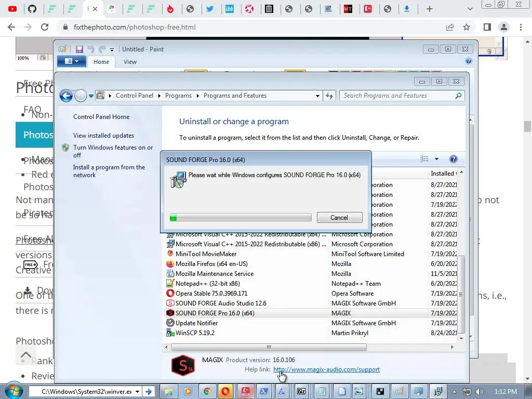Select the Home tab in Paint
532x399 pixels.
tap(101, 62)
